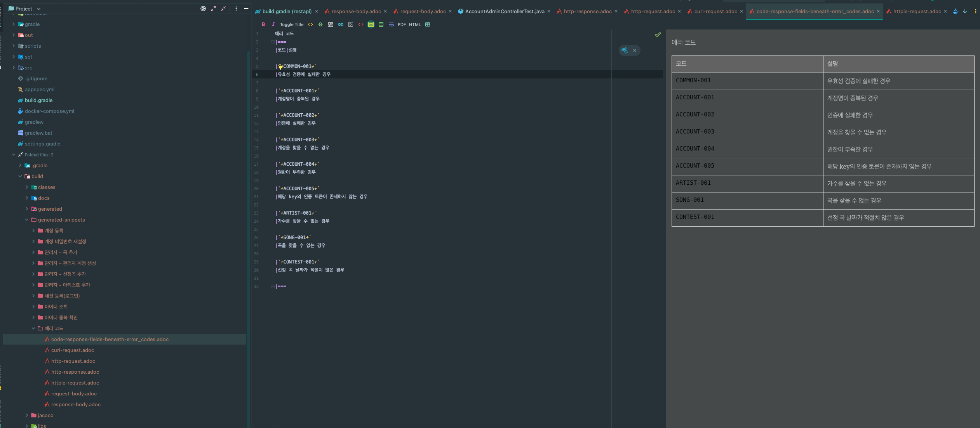Open http-response.adoc in project tree
Viewport: 980px width, 428px height.
pyautogui.click(x=75, y=372)
